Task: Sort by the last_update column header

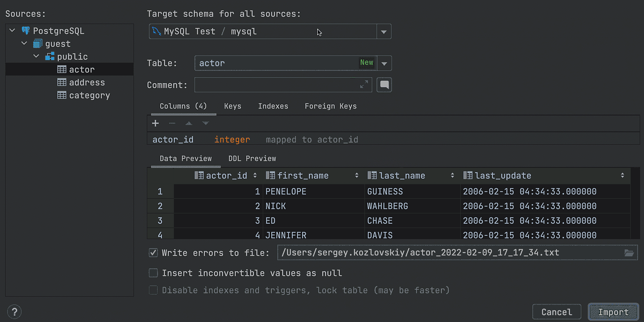Action: point(503,176)
